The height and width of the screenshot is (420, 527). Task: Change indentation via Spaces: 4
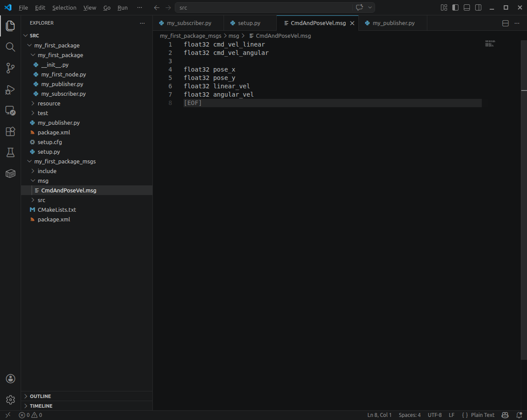pos(410,415)
